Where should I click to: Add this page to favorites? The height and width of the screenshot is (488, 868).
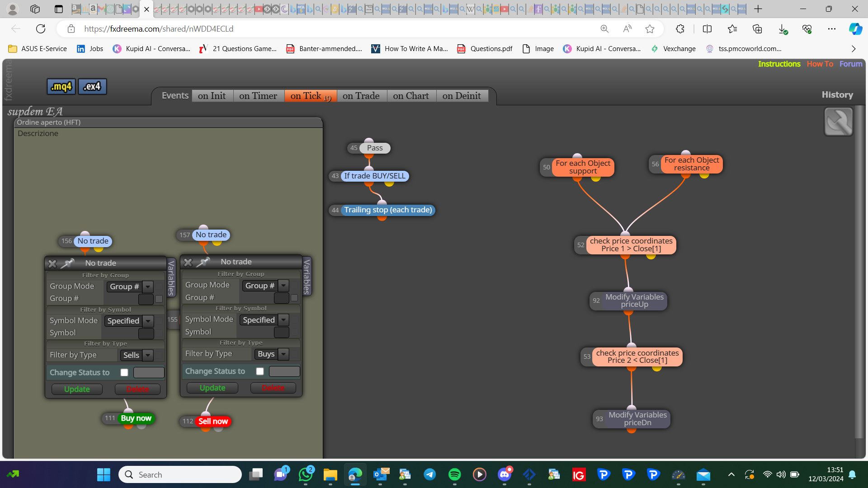tap(650, 29)
